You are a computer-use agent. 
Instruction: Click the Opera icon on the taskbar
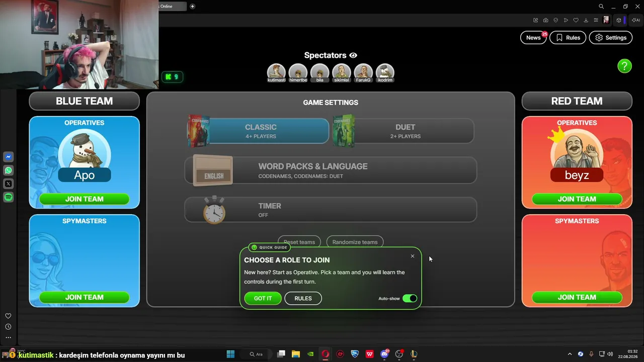point(326,354)
